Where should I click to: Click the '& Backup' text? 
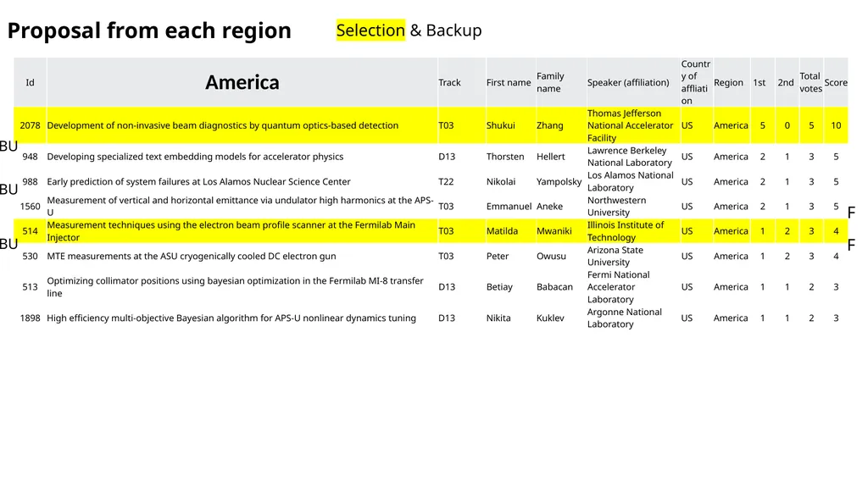point(446,30)
